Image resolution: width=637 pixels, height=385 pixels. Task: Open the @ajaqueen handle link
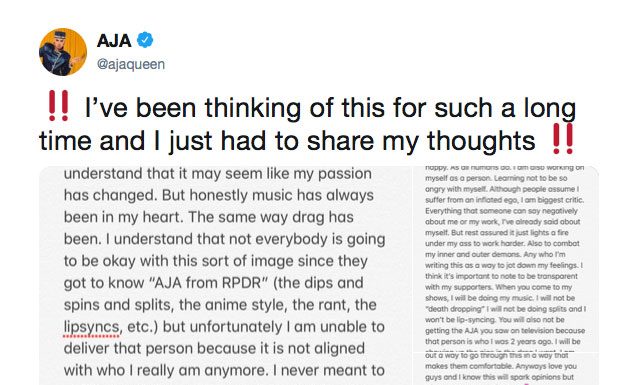pos(131,64)
